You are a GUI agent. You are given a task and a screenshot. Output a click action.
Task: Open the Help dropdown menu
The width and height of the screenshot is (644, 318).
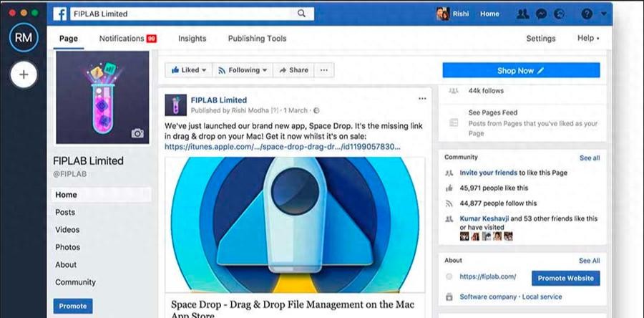588,39
